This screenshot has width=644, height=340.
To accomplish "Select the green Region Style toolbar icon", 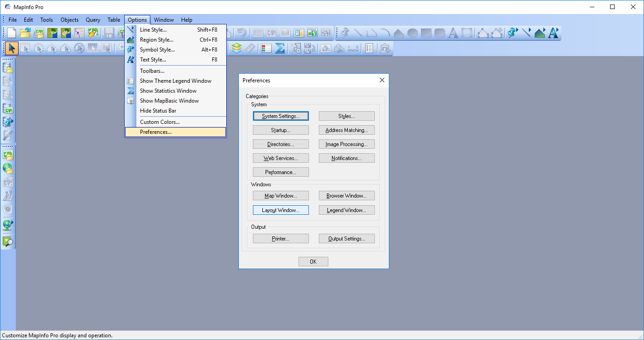I will (x=540, y=33).
